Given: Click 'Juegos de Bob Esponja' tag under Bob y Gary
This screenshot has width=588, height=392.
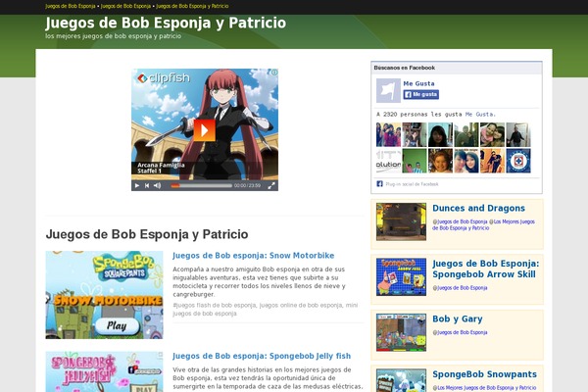Looking at the screenshot, I should tap(462, 332).
